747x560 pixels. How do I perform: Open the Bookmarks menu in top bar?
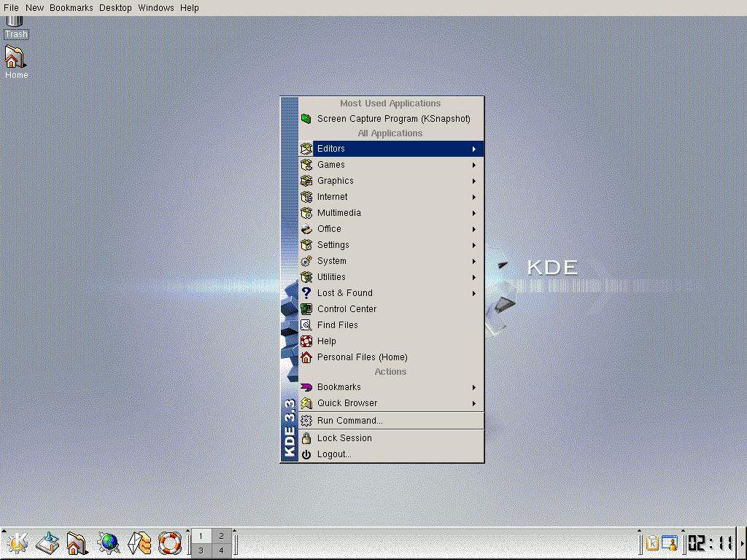click(x=71, y=8)
